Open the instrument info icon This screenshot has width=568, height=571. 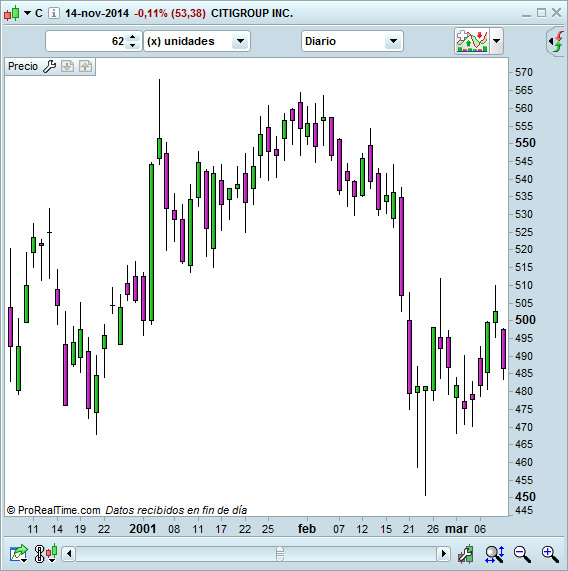54,13
